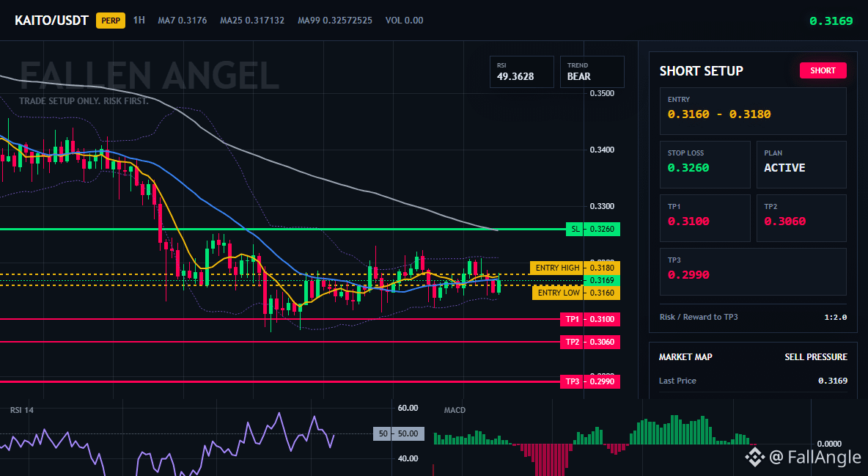The image size is (868, 476).
Task: Click the 0.0000 MACD axis label
Action: pos(829,443)
